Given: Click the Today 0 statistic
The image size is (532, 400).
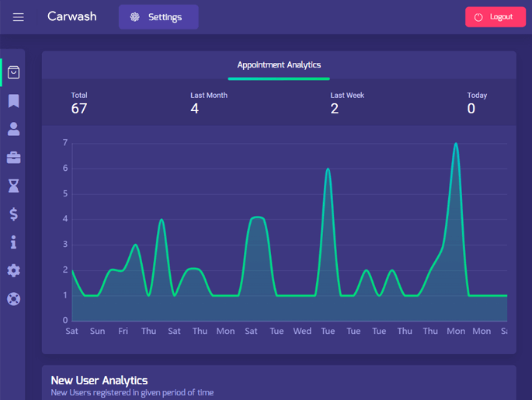Looking at the screenshot, I should coord(477,103).
